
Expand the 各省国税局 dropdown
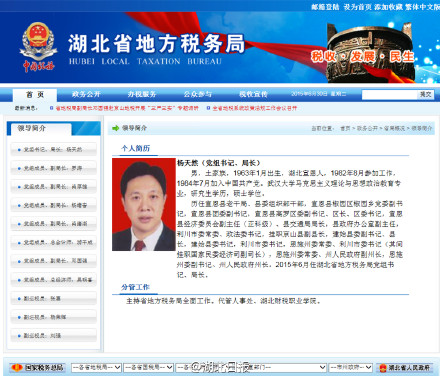pyautogui.click(x=148, y=367)
